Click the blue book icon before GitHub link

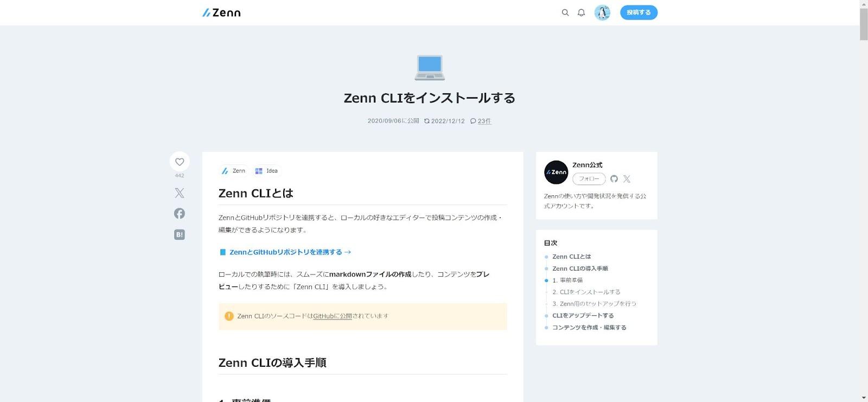222,252
